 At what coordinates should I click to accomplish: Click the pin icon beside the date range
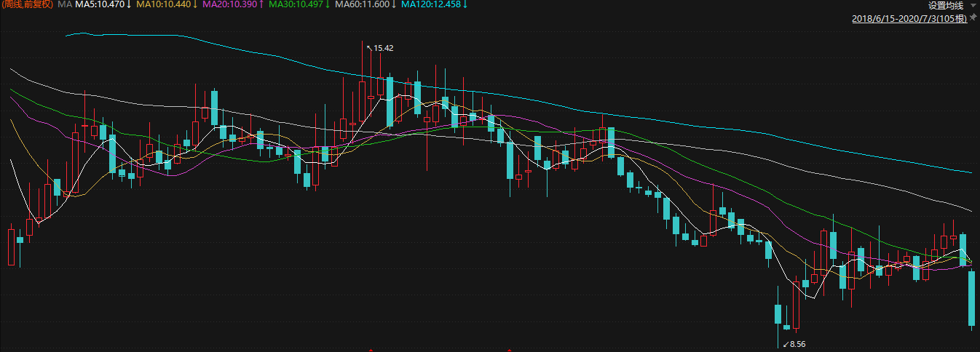click(x=973, y=17)
